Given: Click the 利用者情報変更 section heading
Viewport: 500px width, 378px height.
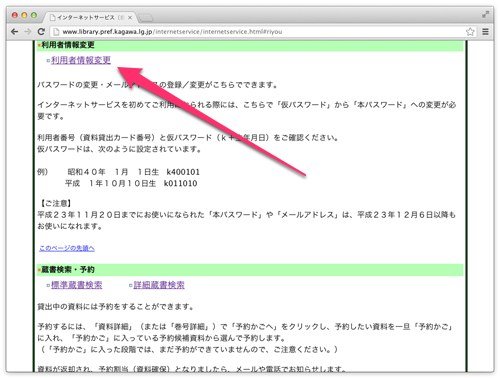Looking at the screenshot, I should point(68,45).
